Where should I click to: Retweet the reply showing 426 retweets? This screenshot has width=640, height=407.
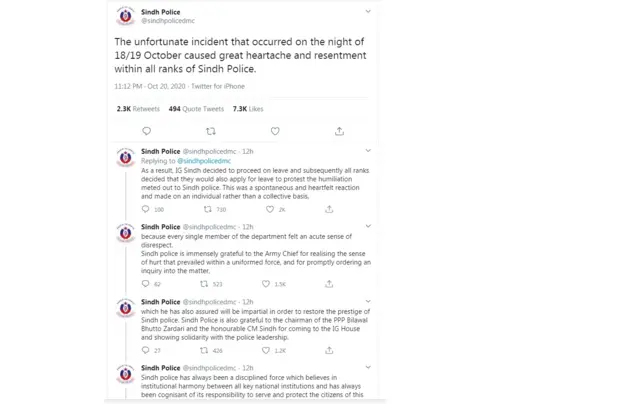(x=206, y=350)
